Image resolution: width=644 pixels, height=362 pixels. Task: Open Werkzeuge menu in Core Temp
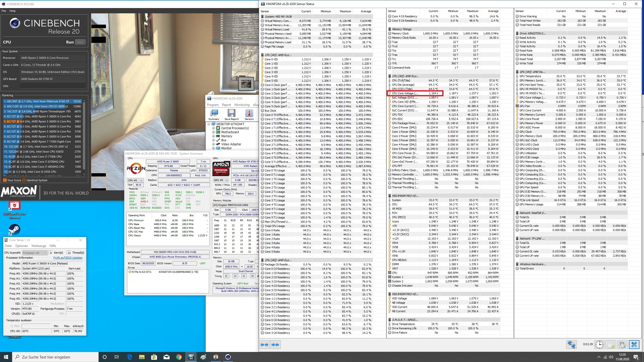coord(39,246)
